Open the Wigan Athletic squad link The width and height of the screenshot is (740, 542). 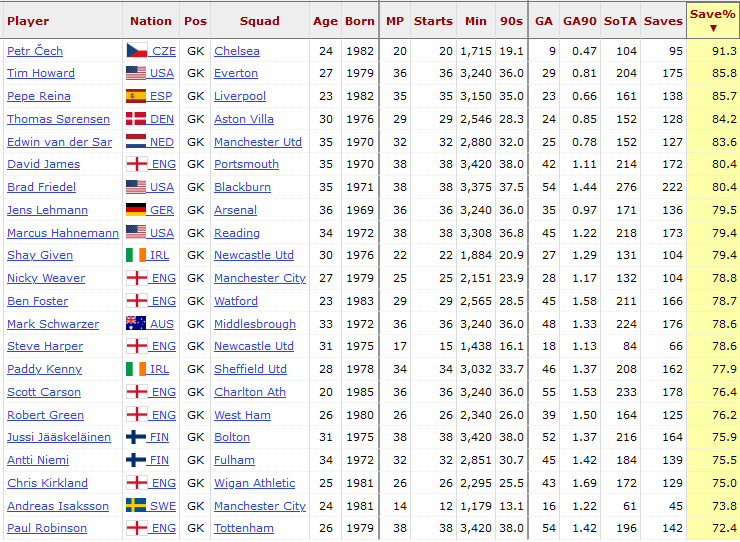click(255, 483)
